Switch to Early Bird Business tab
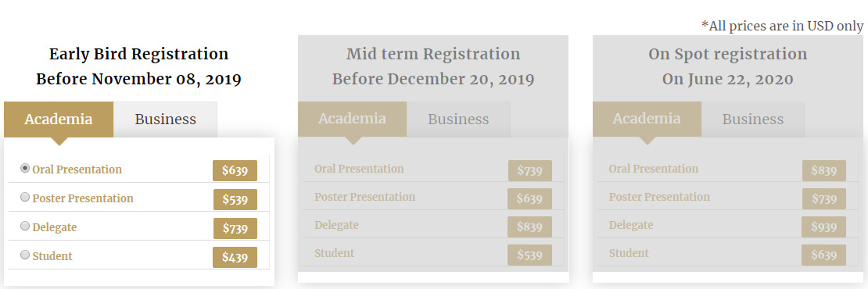This screenshot has width=868, height=289. 166,120
